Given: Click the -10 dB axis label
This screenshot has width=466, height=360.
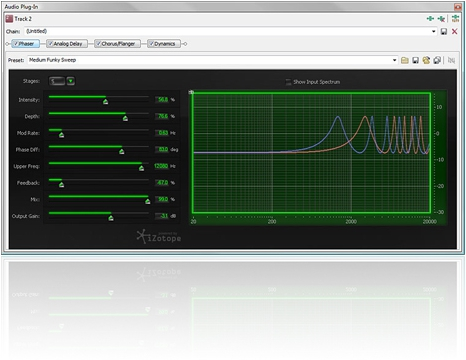Looking at the screenshot, I should pyautogui.click(x=440, y=160).
